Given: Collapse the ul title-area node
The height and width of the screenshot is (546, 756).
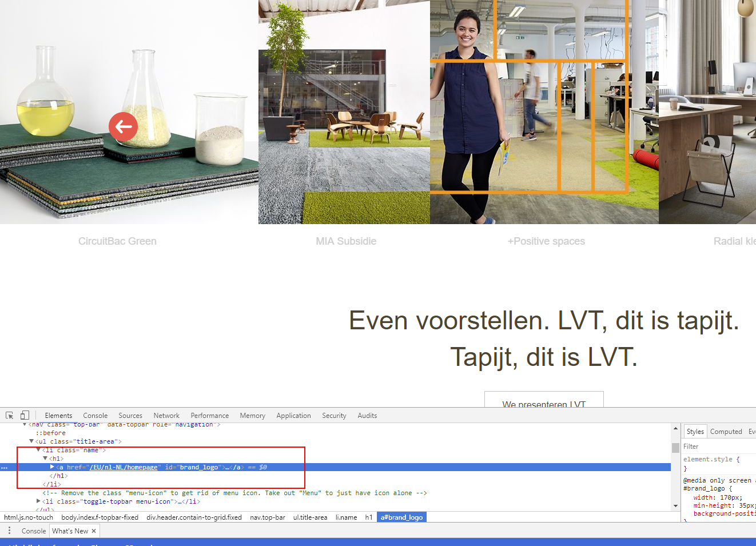Looking at the screenshot, I should [x=31, y=441].
